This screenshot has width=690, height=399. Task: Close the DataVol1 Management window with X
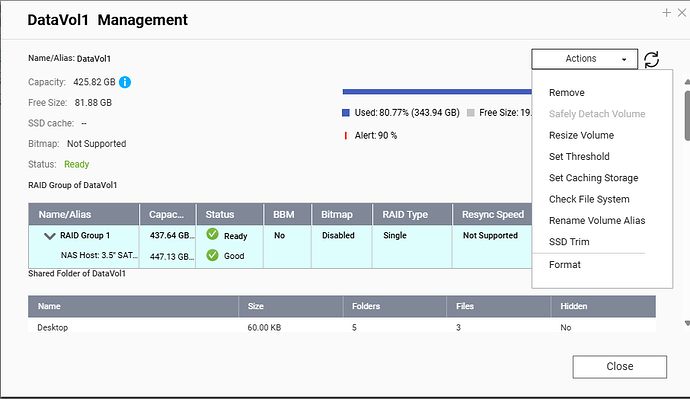[682, 13]
